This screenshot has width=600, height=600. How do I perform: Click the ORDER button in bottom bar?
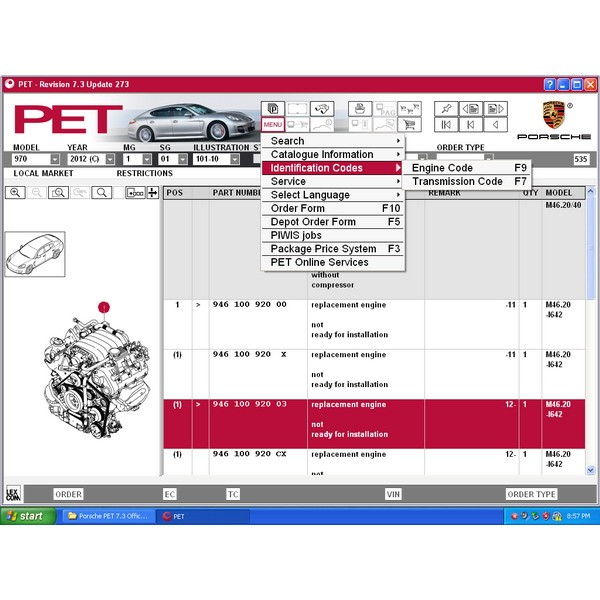point(68,494)
